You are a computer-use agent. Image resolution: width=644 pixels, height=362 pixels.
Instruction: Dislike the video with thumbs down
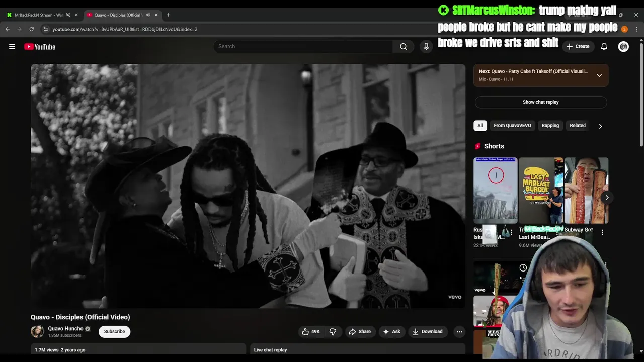(x=333, y=331)
